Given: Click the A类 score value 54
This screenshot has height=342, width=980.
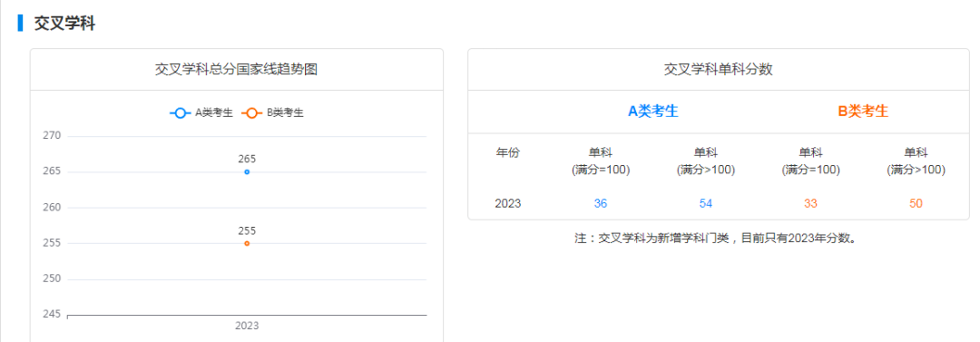Looking at the screenshot, I should (706, 203).
